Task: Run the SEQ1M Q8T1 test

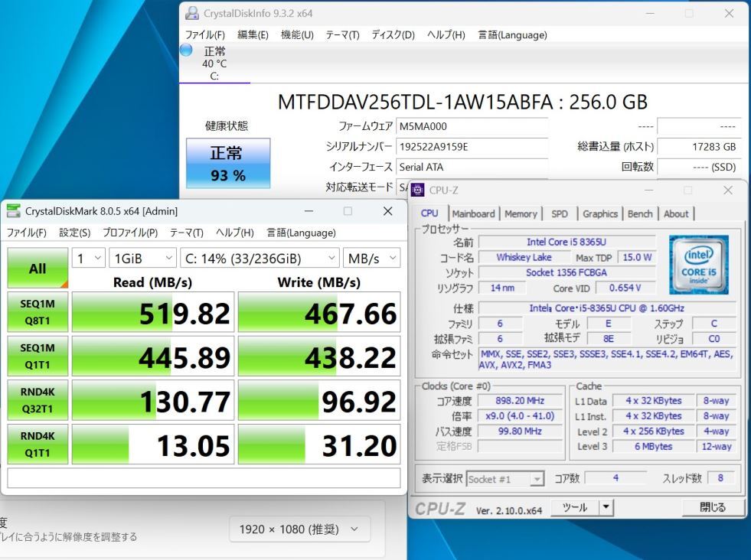Action: coord(38,312)
